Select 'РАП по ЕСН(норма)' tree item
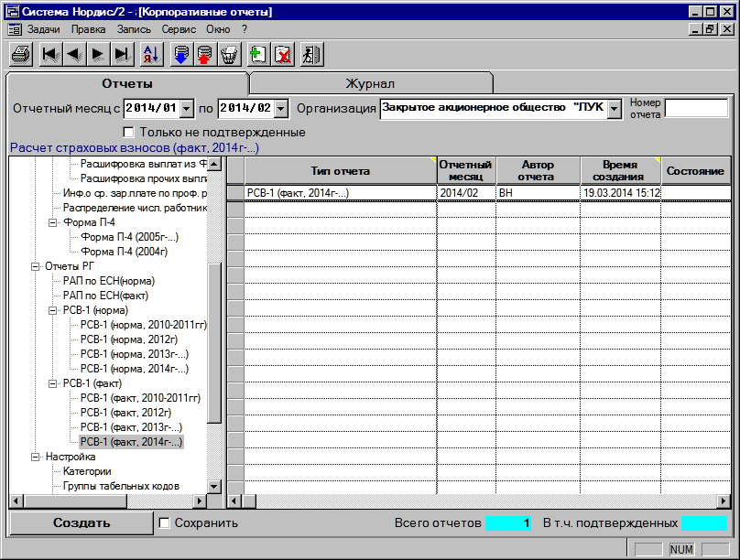The image size is (740, 560). pos(109,281)
